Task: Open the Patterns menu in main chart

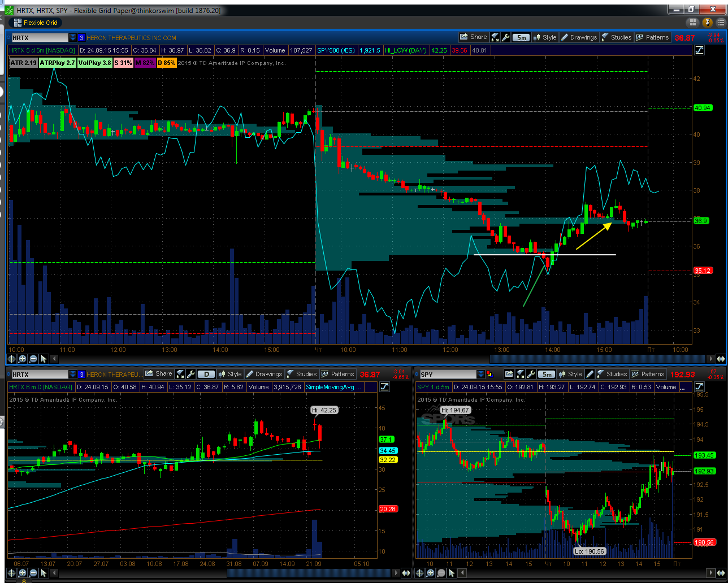Action: (x=652, y=37)
